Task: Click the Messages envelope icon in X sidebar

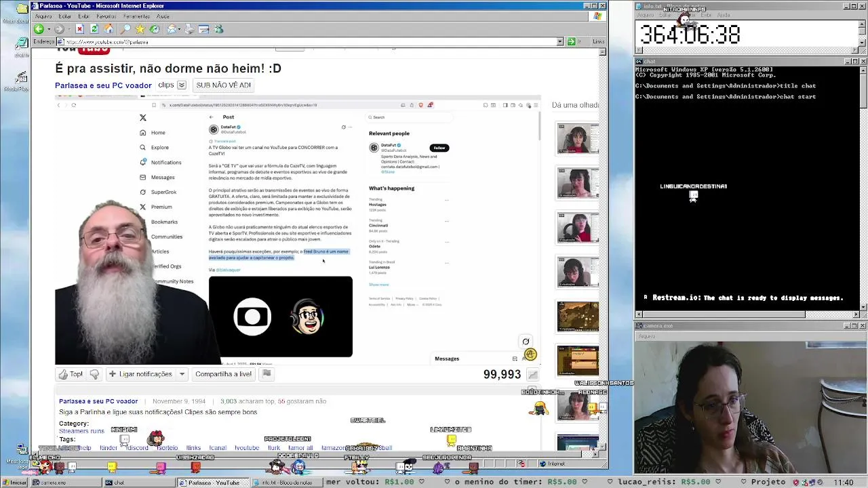Action: coord(142,177)
